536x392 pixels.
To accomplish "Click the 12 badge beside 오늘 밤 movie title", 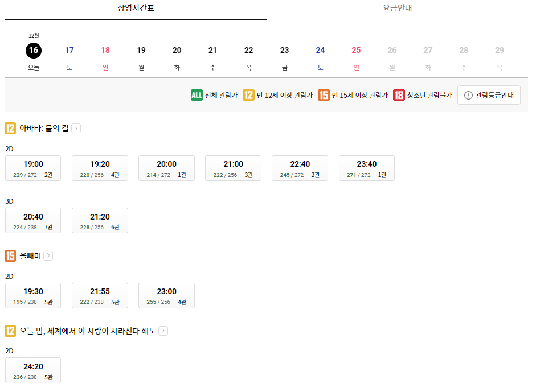I will coord(10,330).
